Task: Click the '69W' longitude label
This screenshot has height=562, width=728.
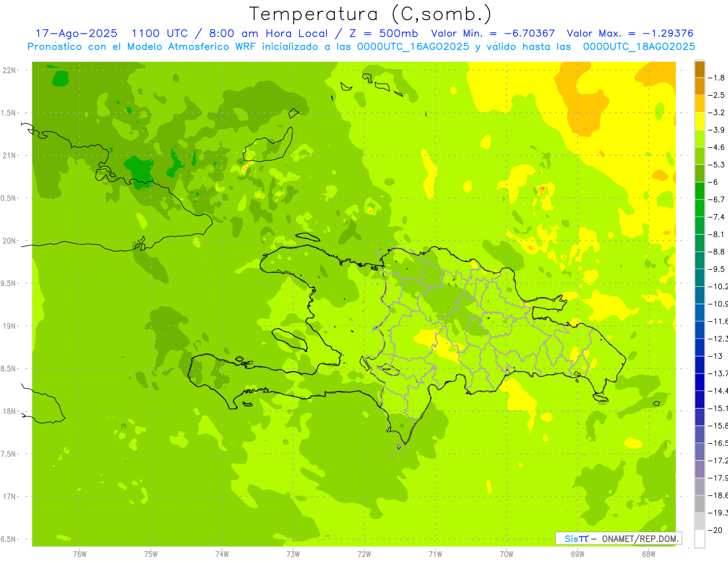Action: 577,554
